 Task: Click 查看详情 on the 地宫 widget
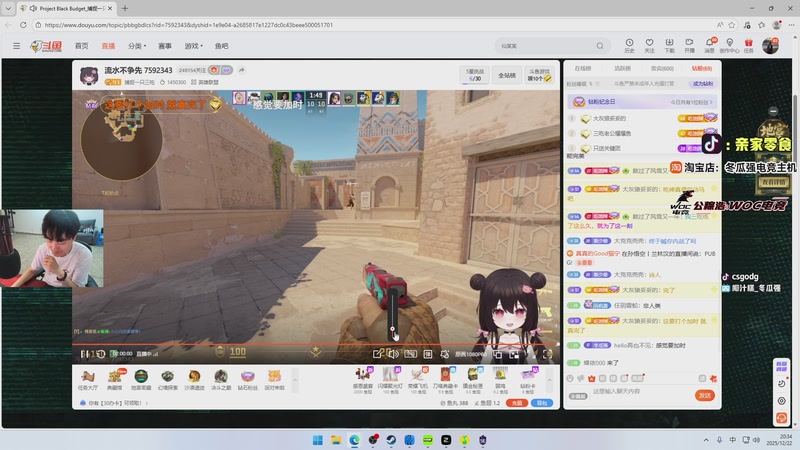point(773,182)
